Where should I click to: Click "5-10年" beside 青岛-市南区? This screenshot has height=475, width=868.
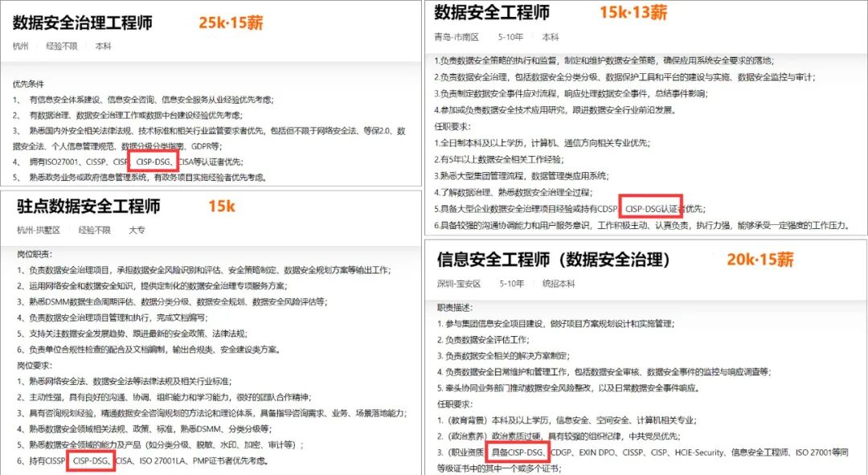(x=510, y=37)
